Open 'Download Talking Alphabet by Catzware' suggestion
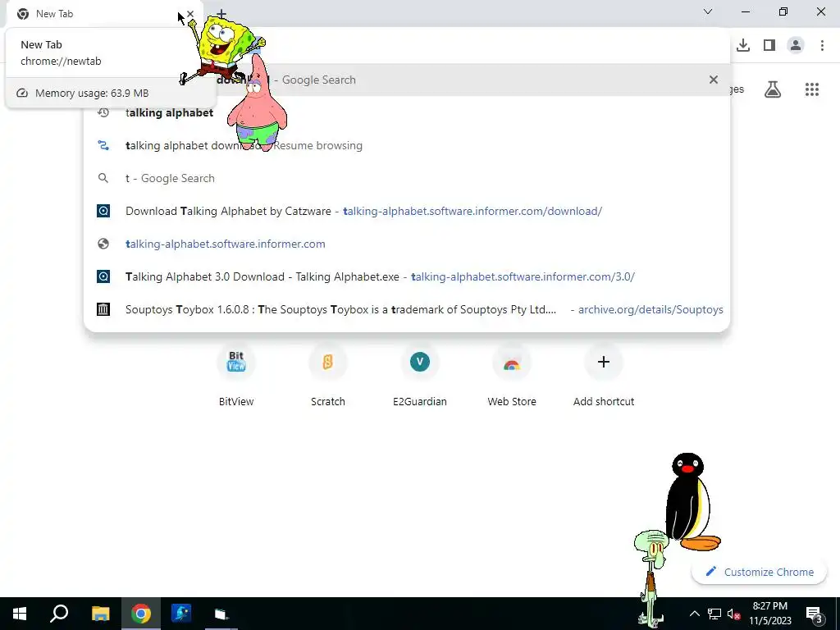 407,211
